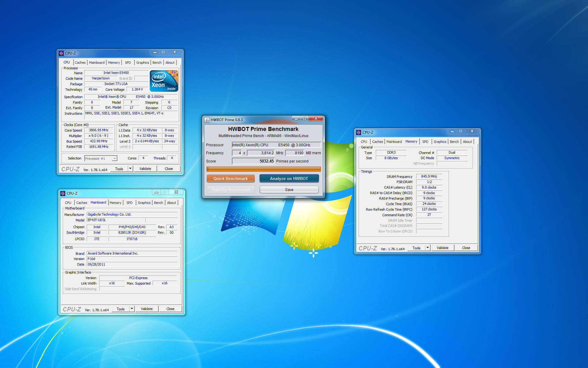Click the orange benchmark progress bar
588x368 pixels.
pyautogui.click(x=263, y=169)
